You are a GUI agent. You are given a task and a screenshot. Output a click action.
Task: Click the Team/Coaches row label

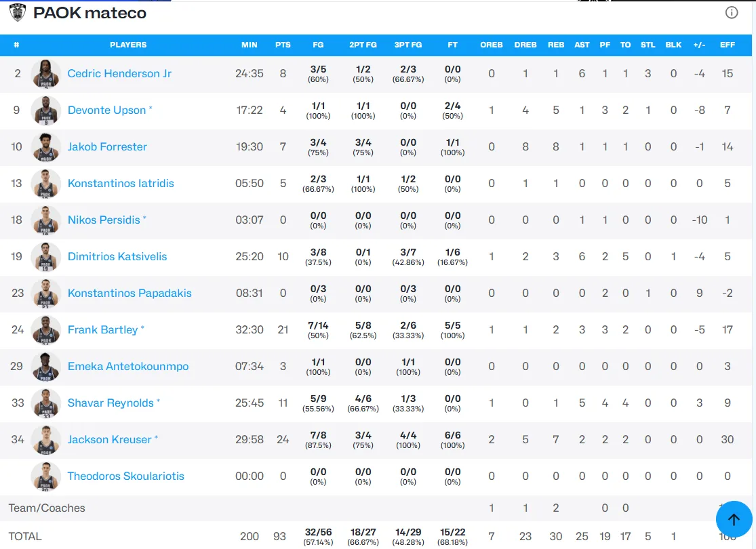(x=47, y=508)
